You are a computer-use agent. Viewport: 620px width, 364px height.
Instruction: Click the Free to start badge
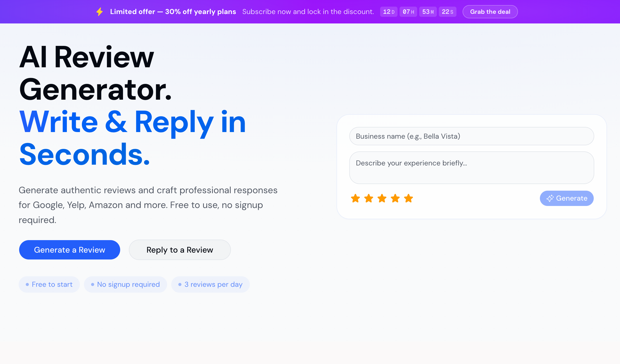(49, 284)
